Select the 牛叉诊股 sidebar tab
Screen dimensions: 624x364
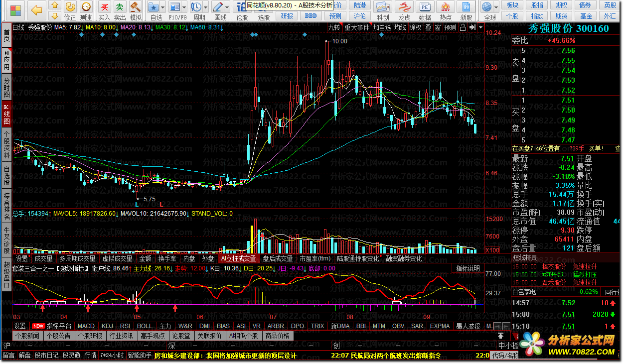point(6,240)
